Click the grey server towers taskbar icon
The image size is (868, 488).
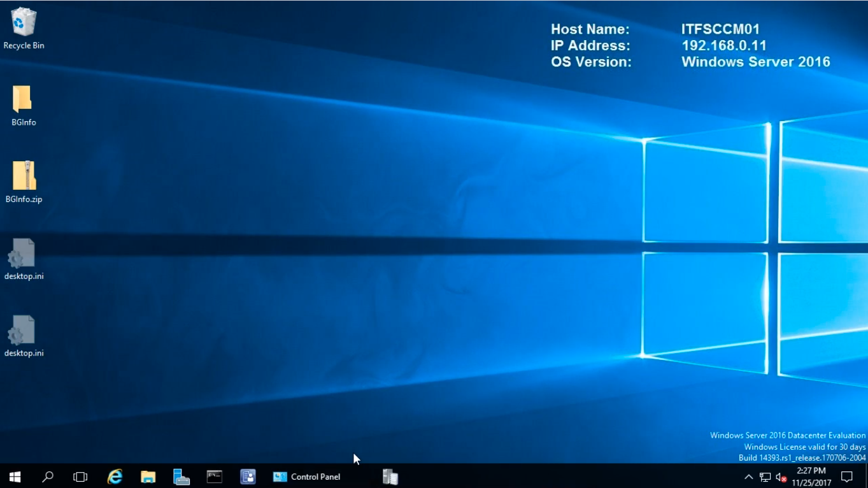pyautogui.click(x=390, y=477)
